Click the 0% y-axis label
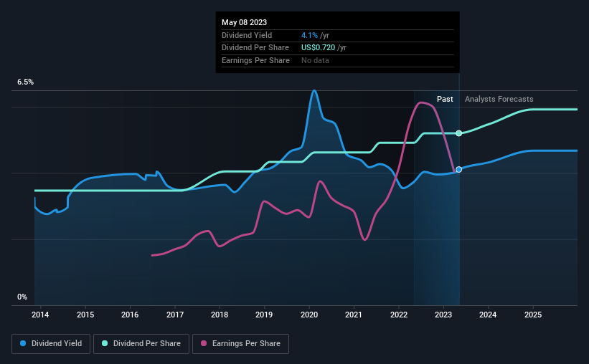Viewport: 589px width, 364px height. (x=22, y=297)
